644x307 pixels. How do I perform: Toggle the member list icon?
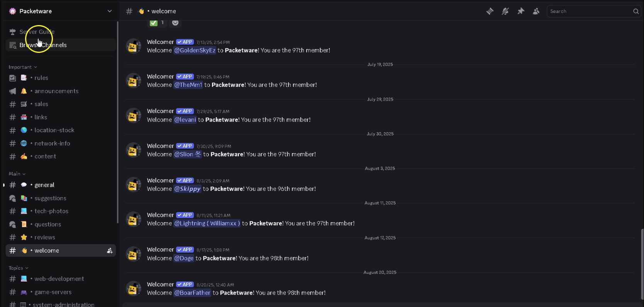536,11
